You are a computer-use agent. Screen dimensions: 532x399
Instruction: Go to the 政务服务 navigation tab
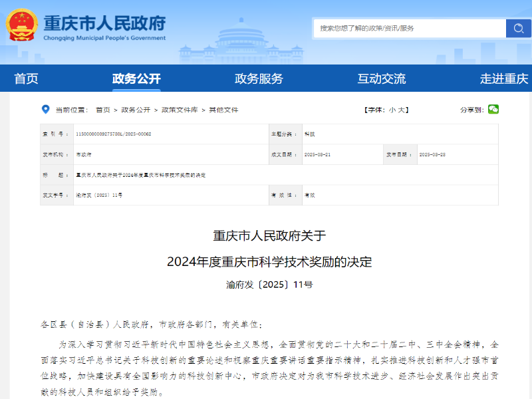pyautogui.click(x=259, y=78)
